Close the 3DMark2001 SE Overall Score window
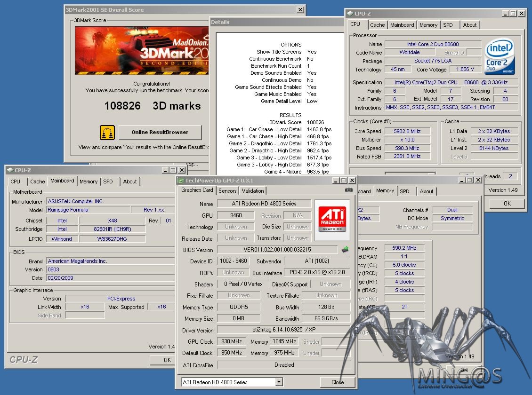Image resolution: width=532 pixels, height=395 pixels. (x=300, y=10)
